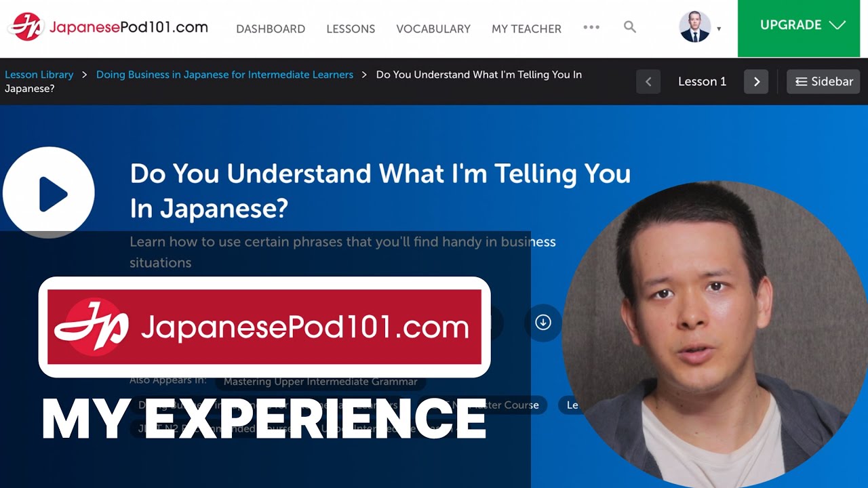Open the JapanesePod101.com home logo
Screen dimensions: 868x488
108,27
